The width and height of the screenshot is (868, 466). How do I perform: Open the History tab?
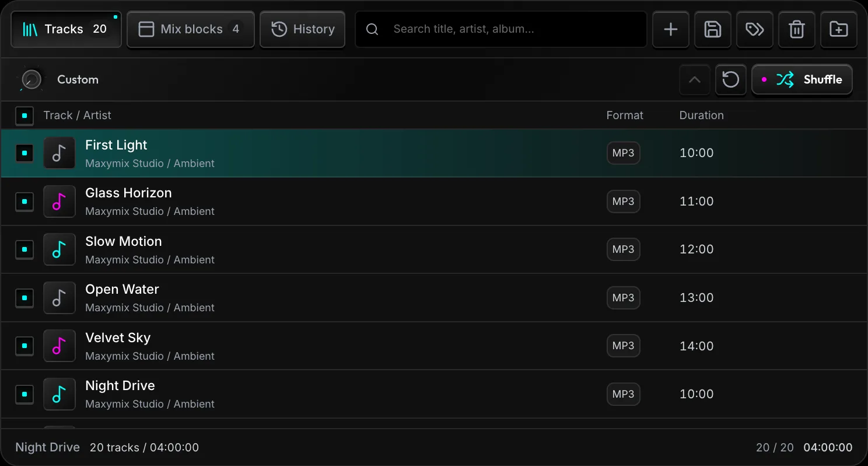[302, 29]
